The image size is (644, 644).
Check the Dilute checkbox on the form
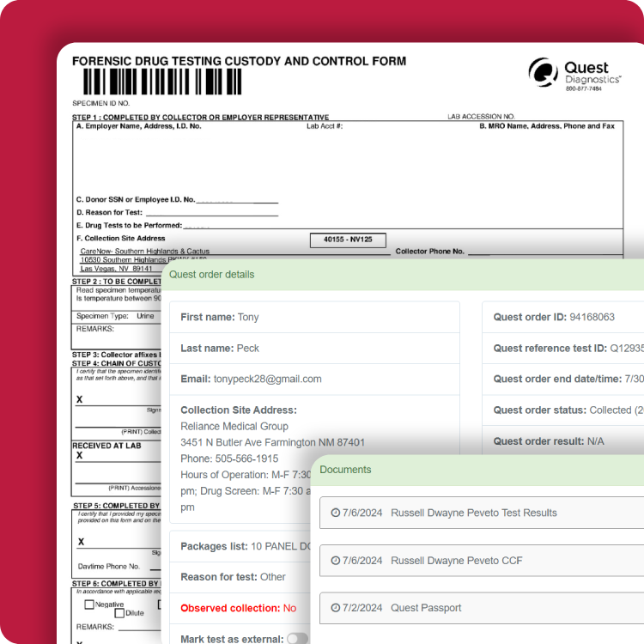tap(119, 613)
